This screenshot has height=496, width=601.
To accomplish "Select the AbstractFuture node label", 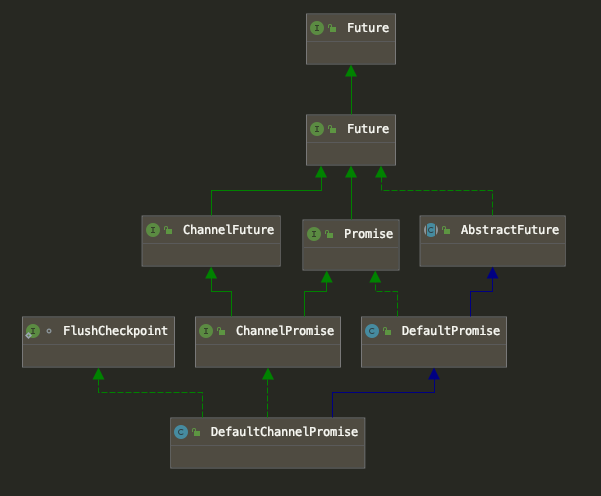I will (510, 230).
